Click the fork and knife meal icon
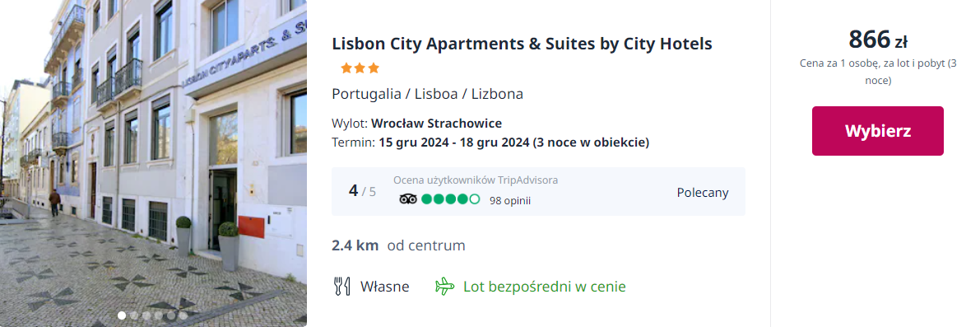This screenshot has width=980, height=327. pyautogui.click(x=341, y=287)
